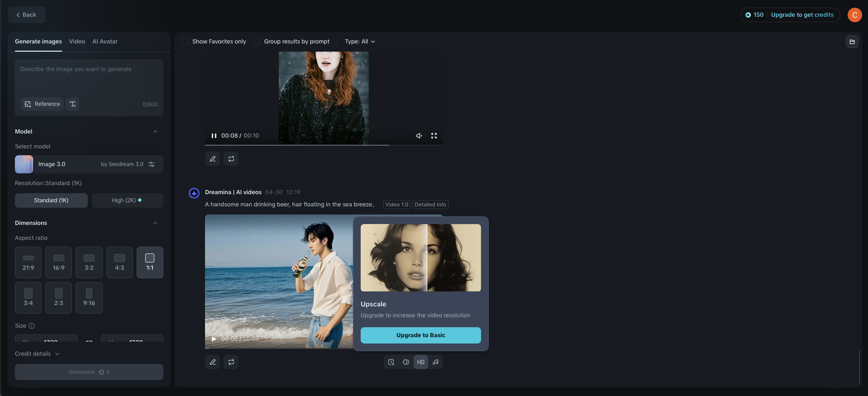Enter fullscreen on the red-haired woman video
This screenshot has width=868, height=396.
click(x=434, y=136)
